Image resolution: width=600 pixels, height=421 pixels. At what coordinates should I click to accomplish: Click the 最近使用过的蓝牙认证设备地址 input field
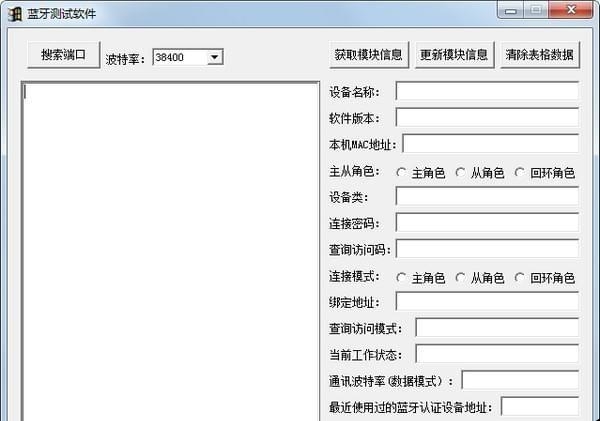point(540,406)
